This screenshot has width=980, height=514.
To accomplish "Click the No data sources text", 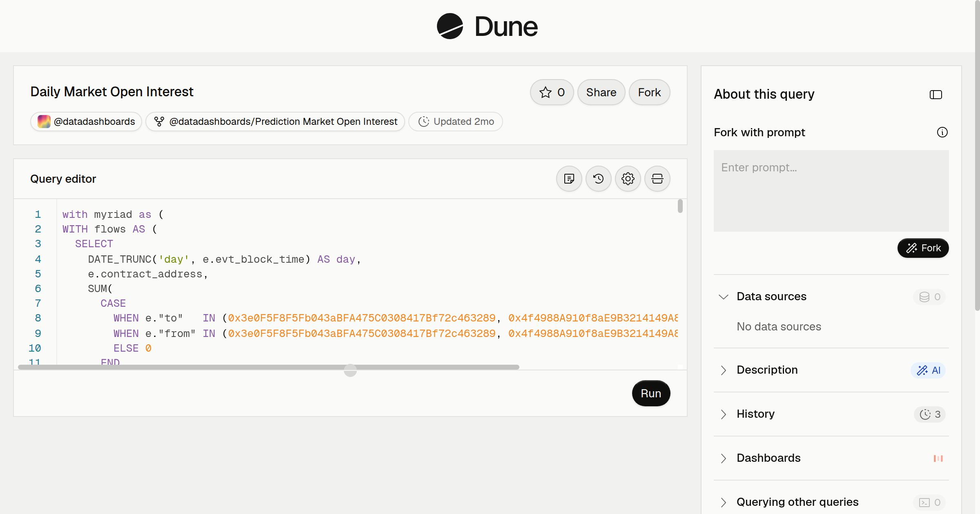I will tap(779, 326).
